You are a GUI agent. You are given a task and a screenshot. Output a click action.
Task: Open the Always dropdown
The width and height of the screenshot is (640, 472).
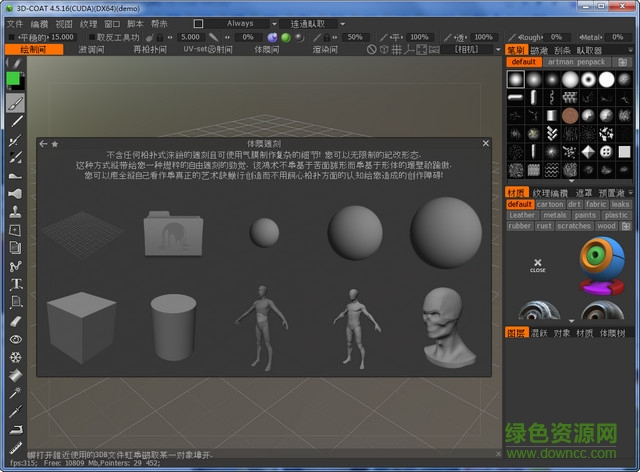point(244,23)
